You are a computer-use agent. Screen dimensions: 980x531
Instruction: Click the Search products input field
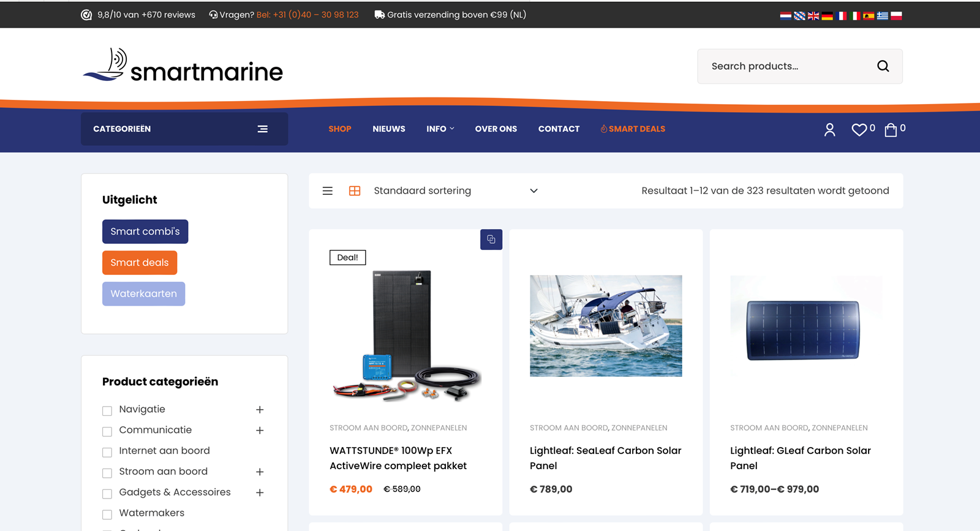point(787,66)
